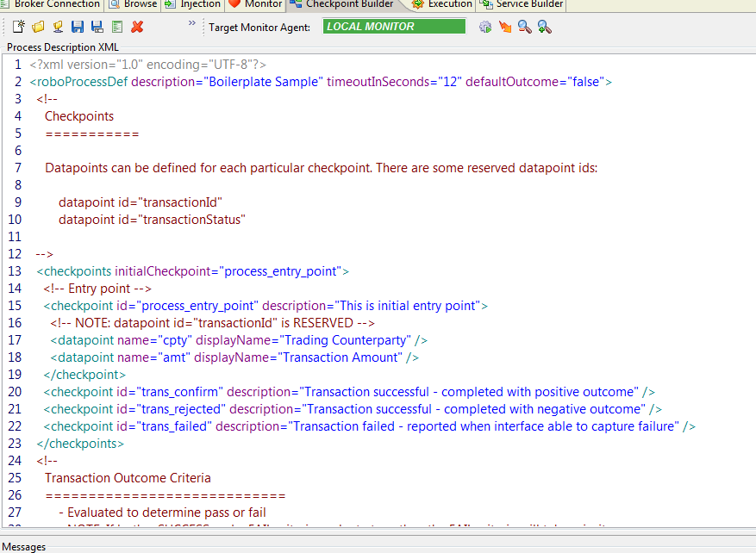The image size is (756, 553).
Task: Click the orange arrow icon
Action: point(505,27)
